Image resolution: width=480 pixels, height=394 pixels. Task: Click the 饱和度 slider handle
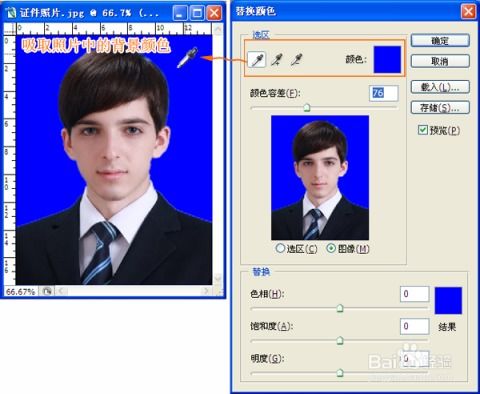340,340
